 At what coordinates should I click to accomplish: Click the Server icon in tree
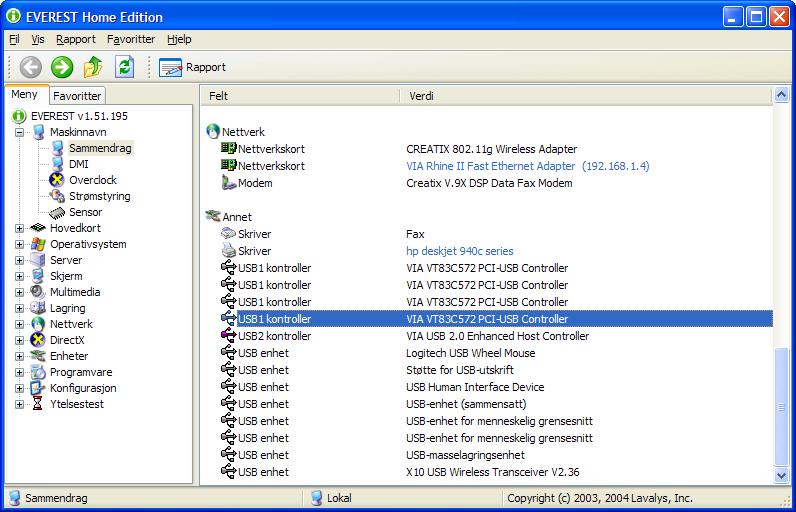click(38, 260)
